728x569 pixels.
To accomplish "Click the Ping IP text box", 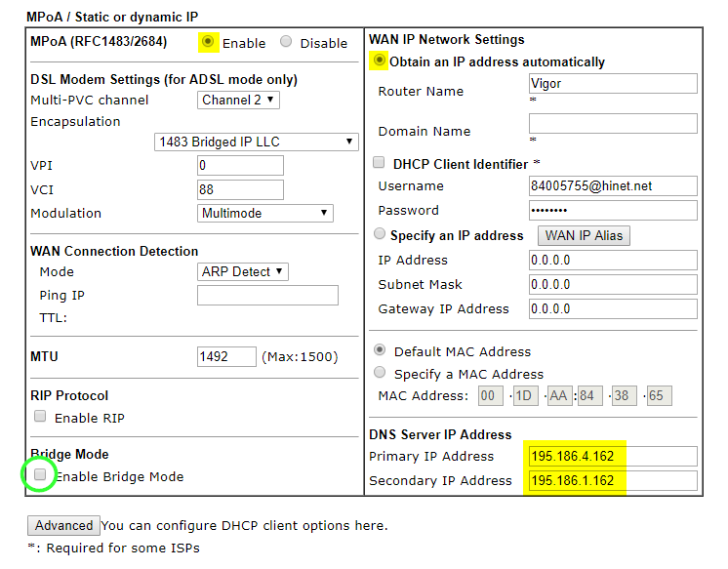I will [267, 295].
